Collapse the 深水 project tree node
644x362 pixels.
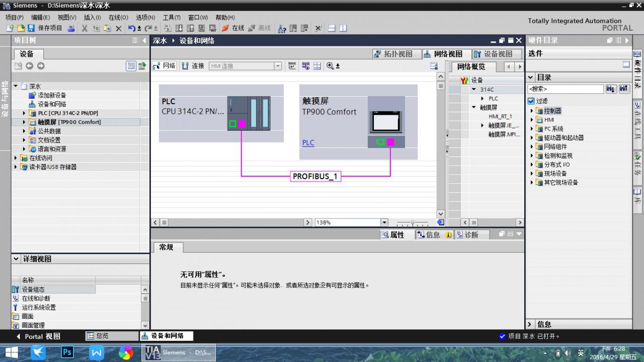coord(16,86)
